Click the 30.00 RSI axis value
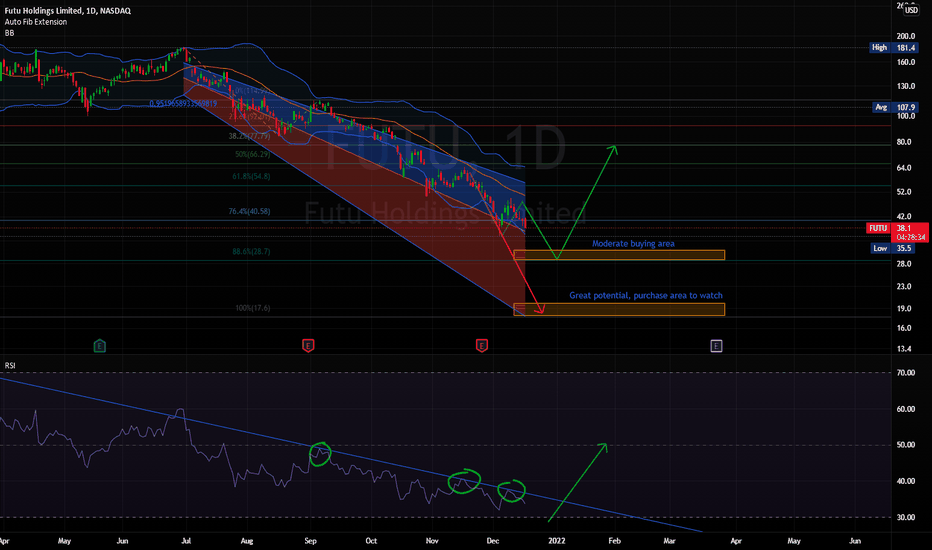Image resolution: width=932 pixels, height=550 pixels. (x=906, y=517)
